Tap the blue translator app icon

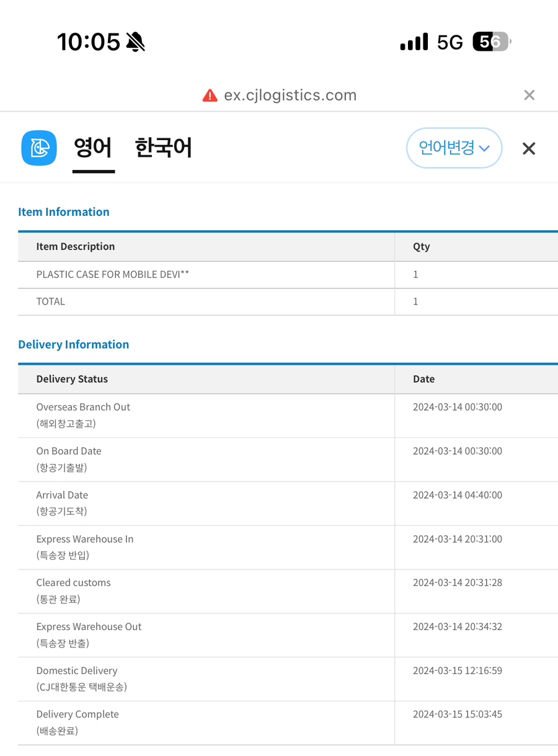click(x=39, y=148)
